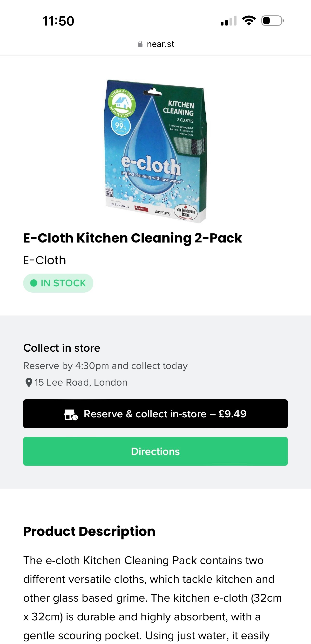Tap the location pin icon
The width and height of the screenshot is (311, 644).
[29, 382]
